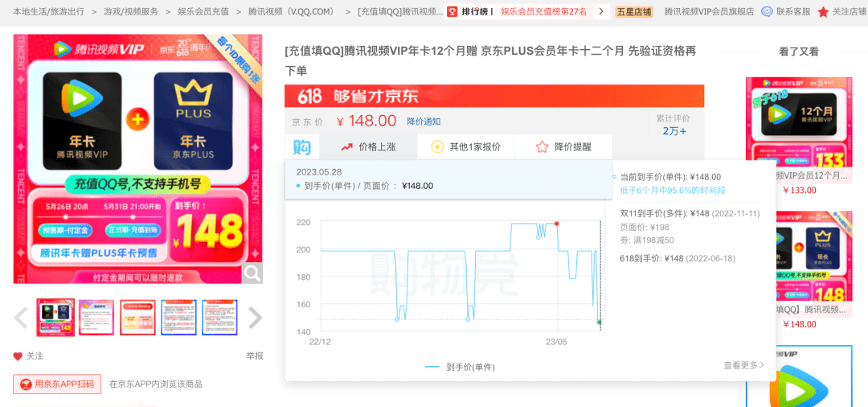The width and height of the screenshot is (868, 407).
Task: Click the heart 关注 icon
Action: pyautogui.click(x=18, y=356)
